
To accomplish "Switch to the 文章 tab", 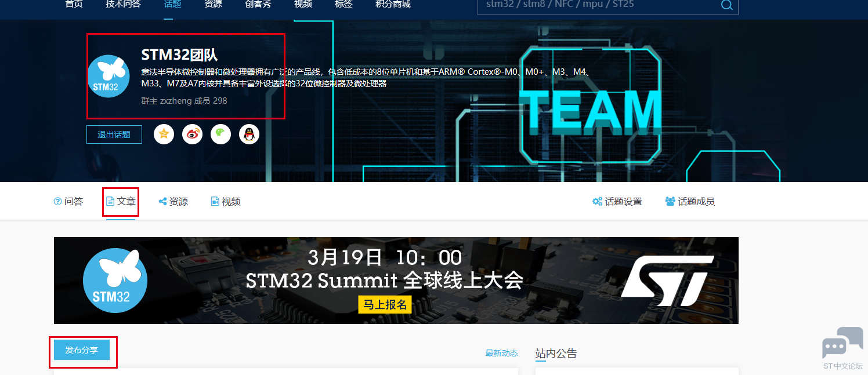I will [x=121, y=202].
